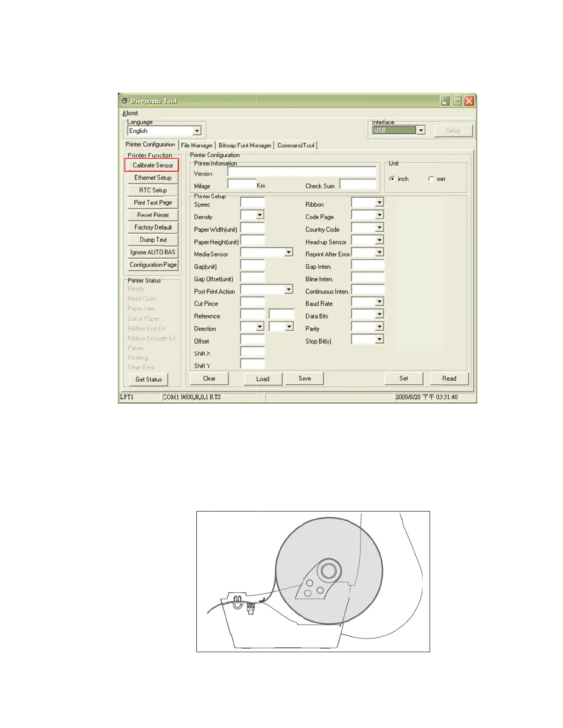Click the Set button
The height and width of the screenshot is (728, 563).
pyautogui.click(x=404, y=379)
